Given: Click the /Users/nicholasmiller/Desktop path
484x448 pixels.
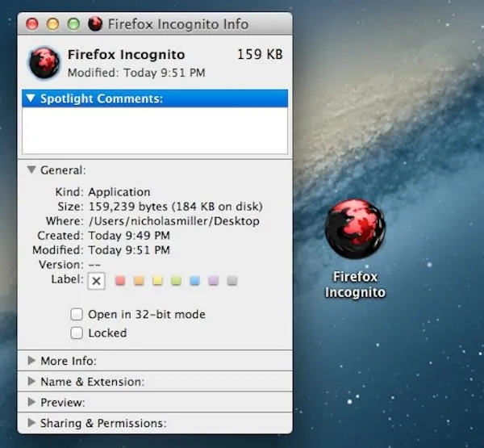Looking at the screenshot, I should (x=174, y=221).
